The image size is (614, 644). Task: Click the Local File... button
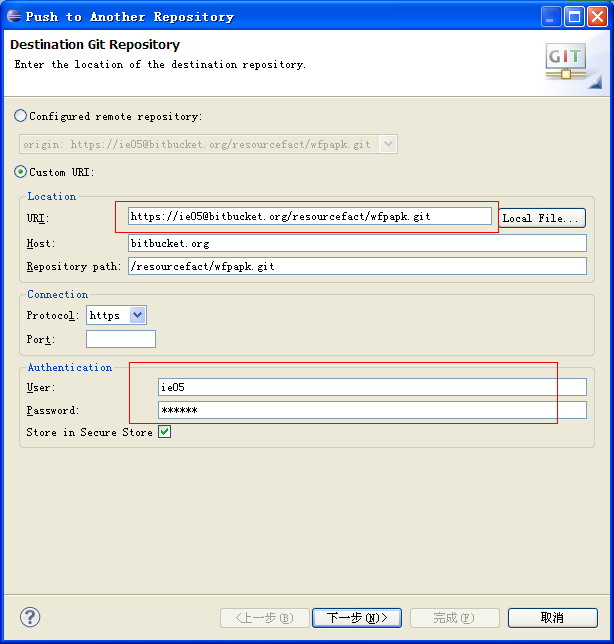[542, 218]
